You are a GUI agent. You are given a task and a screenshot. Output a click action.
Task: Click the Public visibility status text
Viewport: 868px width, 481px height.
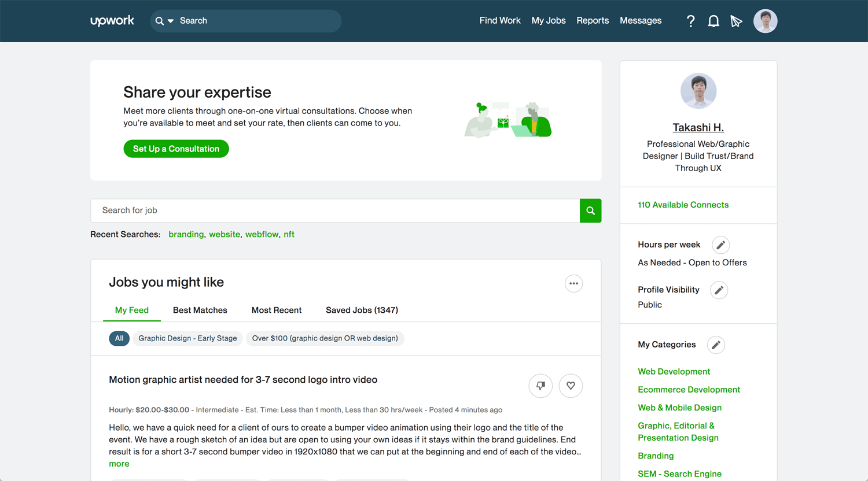650,305
